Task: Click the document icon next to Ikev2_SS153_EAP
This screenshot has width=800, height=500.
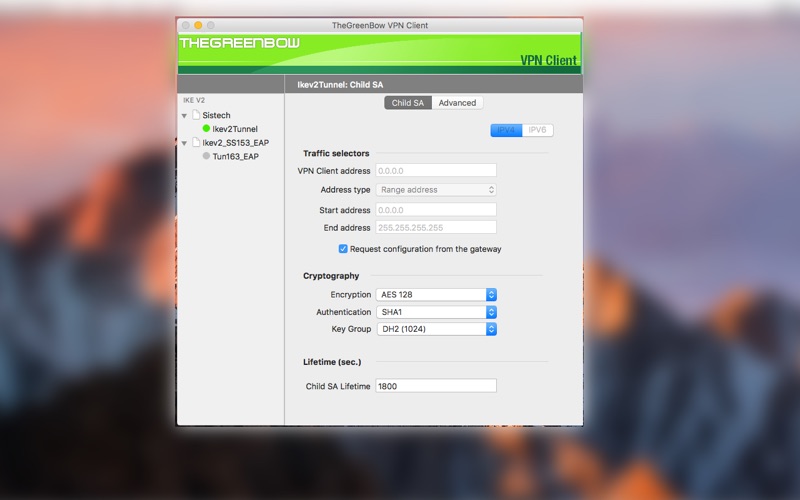Action: (196, 142)
